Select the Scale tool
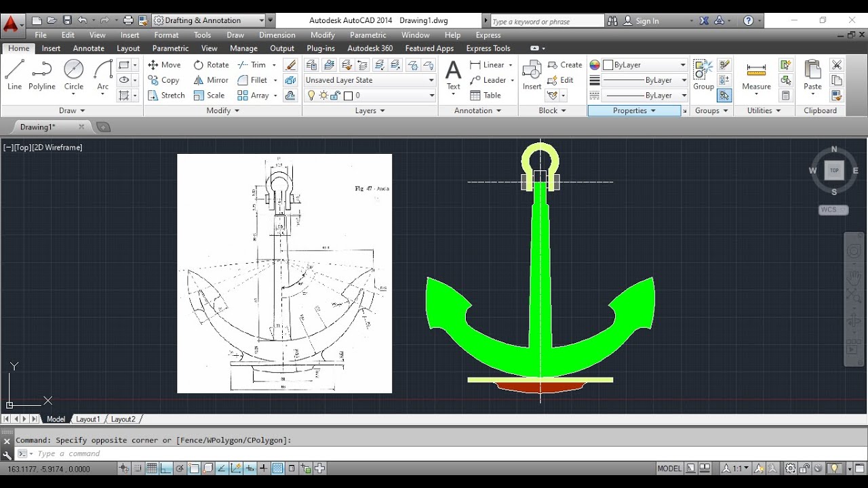Viewport: 868px width, 488px height. click(209, 96)
